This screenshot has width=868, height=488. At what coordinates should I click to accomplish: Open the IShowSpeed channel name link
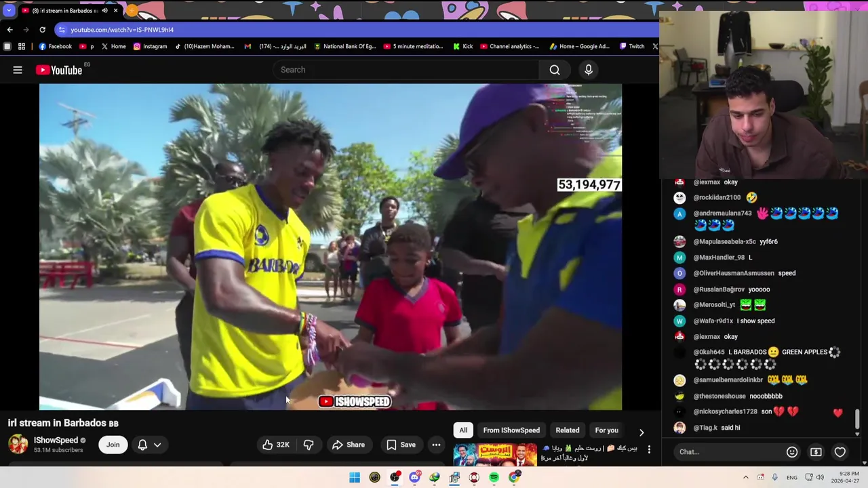point(56,441)
